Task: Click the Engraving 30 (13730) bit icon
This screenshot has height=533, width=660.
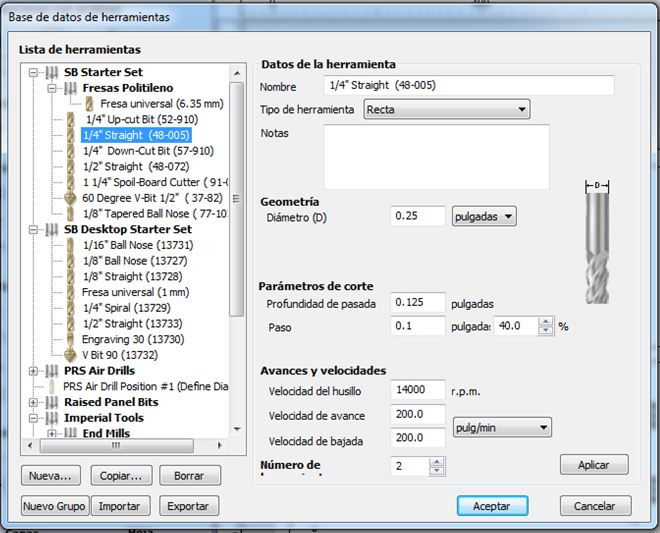Action: click(x=71, y=340)
